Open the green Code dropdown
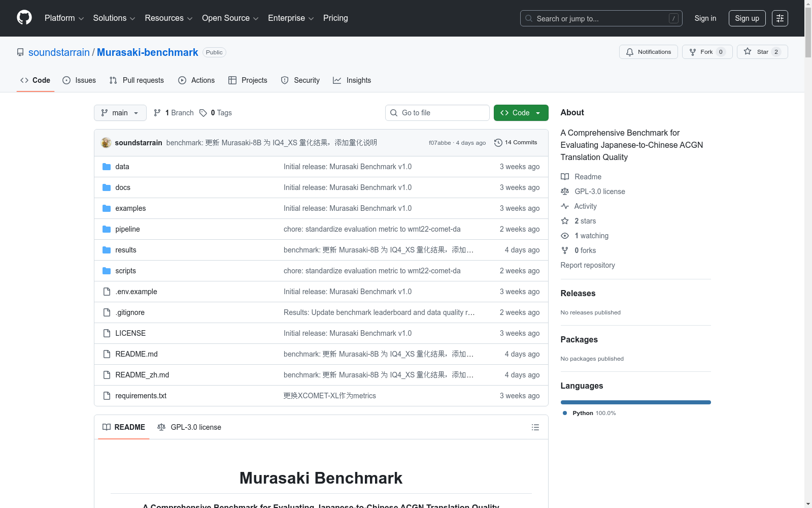The image size is (812, 508). click(521, 113)
